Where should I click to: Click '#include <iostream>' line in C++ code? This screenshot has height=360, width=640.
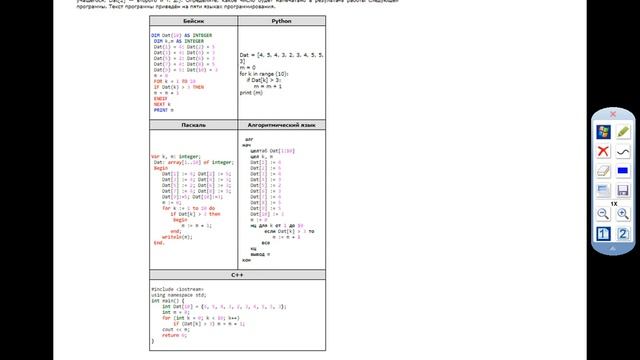tap(177, 289)
